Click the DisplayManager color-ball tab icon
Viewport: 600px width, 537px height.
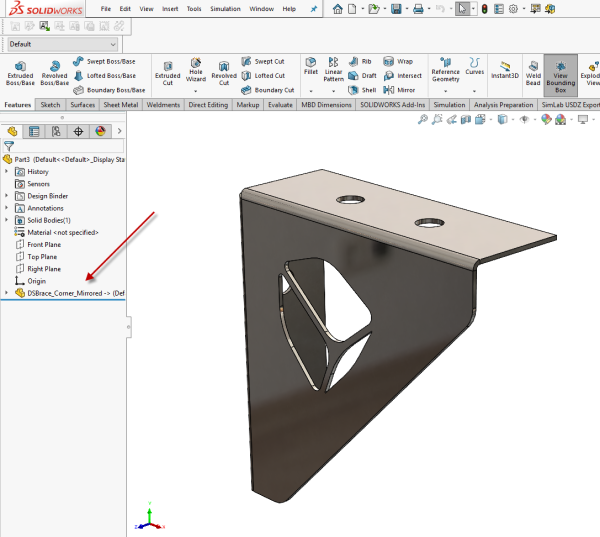pos(100,131)
